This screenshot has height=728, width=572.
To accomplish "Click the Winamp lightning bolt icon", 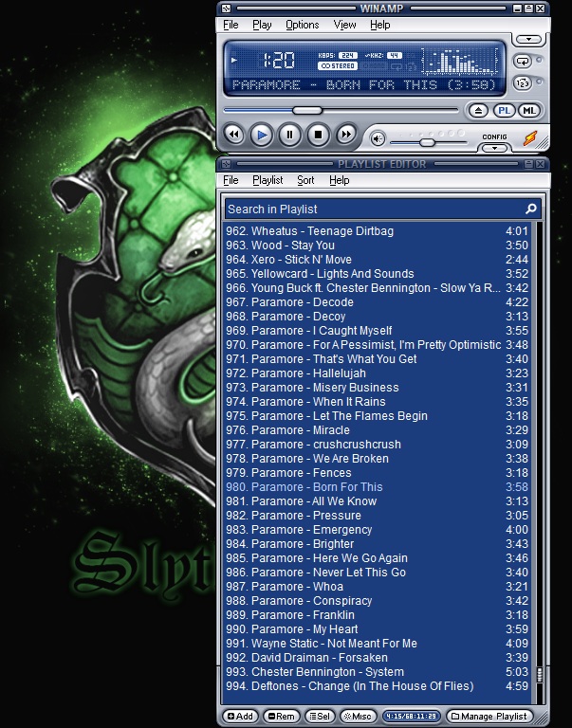I will pos(529,138).
